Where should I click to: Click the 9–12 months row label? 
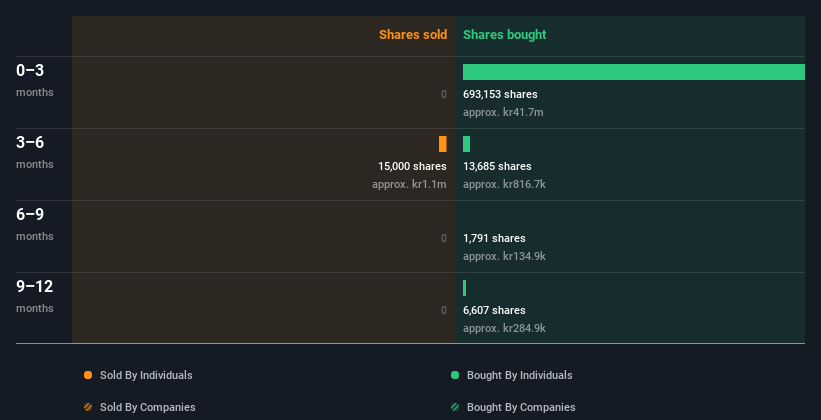pos(35,296)
